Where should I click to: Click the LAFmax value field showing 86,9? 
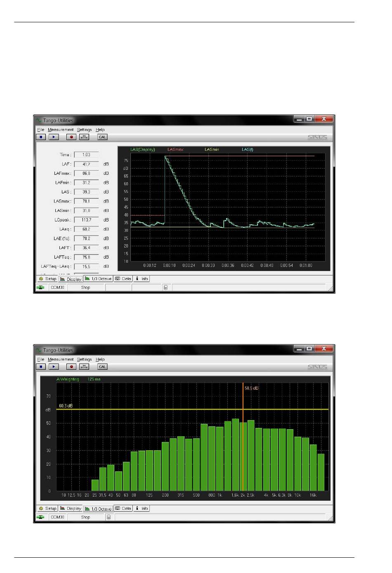click(86, 174)
